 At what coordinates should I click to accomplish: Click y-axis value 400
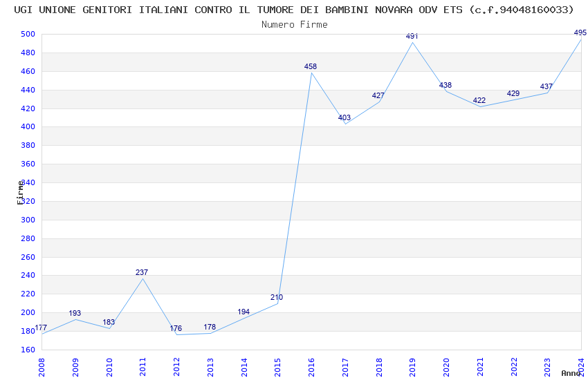click(x=28, y=127)
